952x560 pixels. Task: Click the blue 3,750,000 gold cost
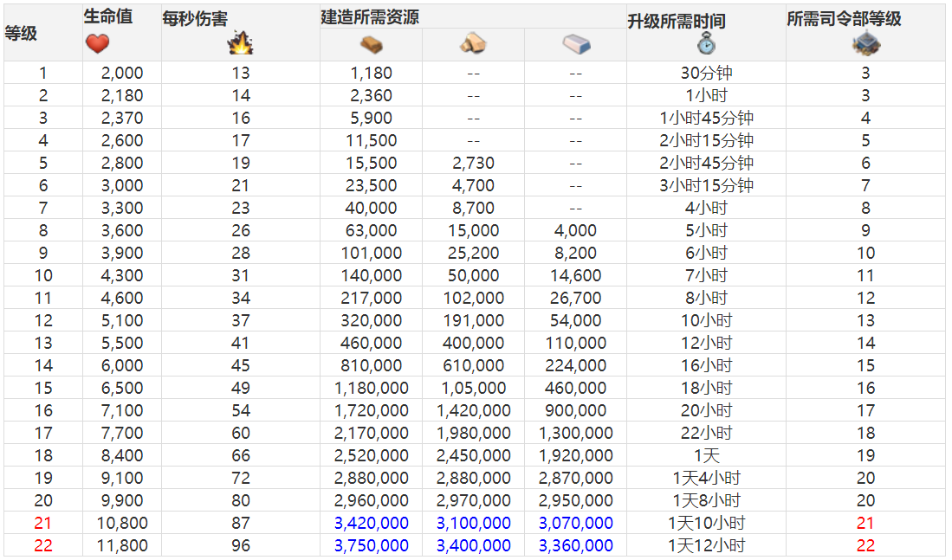pyautogui.click(x=371, y=545)
